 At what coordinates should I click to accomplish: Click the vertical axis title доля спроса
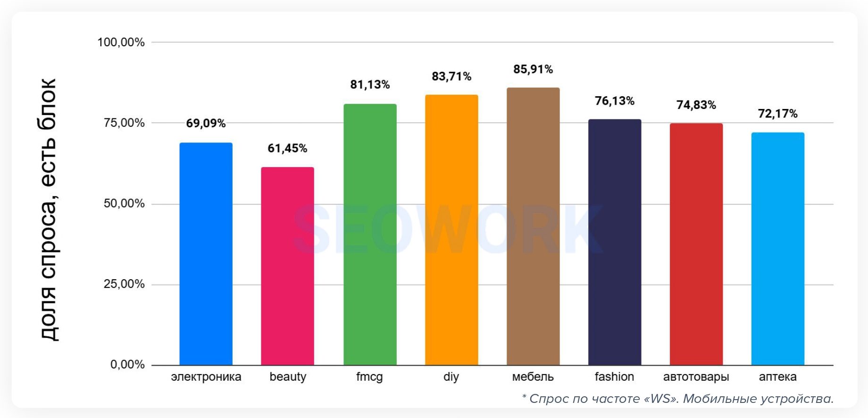pos(48,209)
